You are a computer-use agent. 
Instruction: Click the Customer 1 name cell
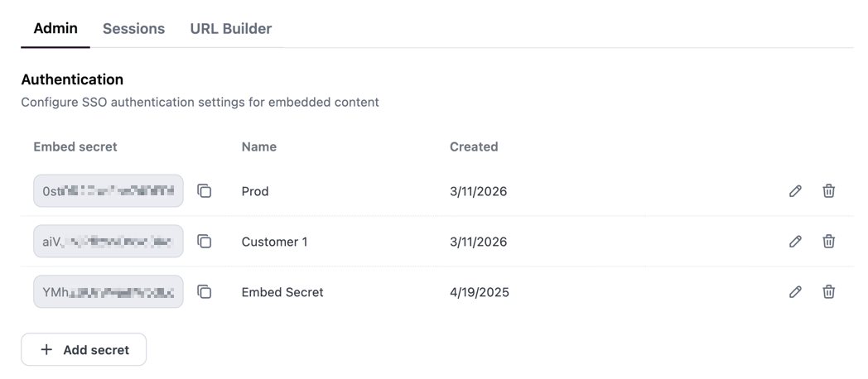click(x=274, y=242)
